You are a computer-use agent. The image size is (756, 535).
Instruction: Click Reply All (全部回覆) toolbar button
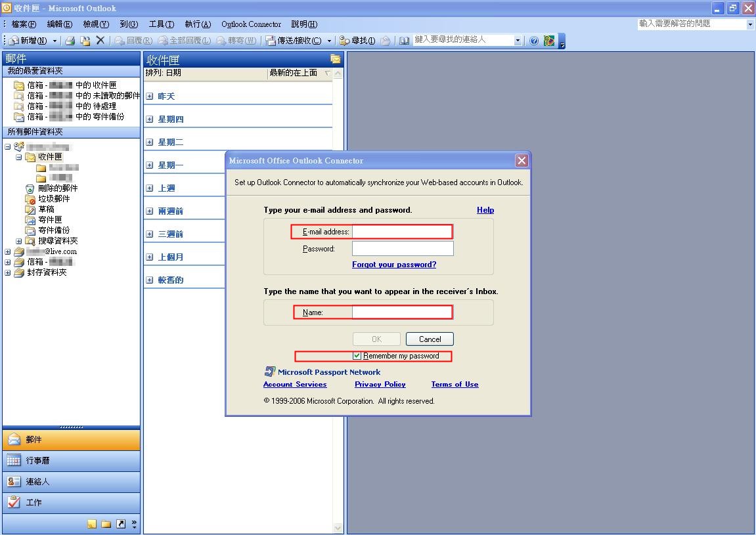click(185, 41)
